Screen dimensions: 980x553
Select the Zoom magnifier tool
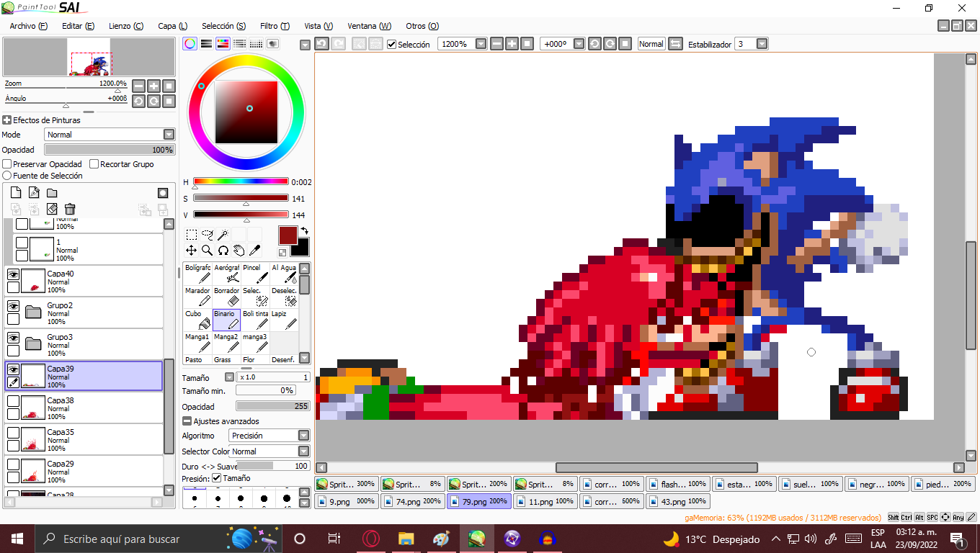(x=207, y=251)
